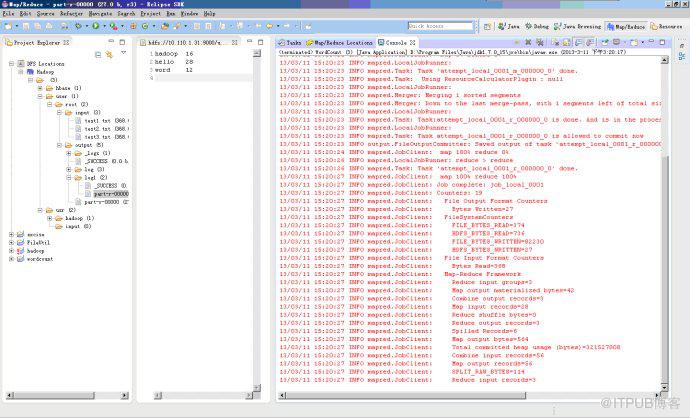Image resolution: width=690 pixels, height=418 pixels.
Task: Open dropdown arrow next to Debug button
Action: click(87, 26)
